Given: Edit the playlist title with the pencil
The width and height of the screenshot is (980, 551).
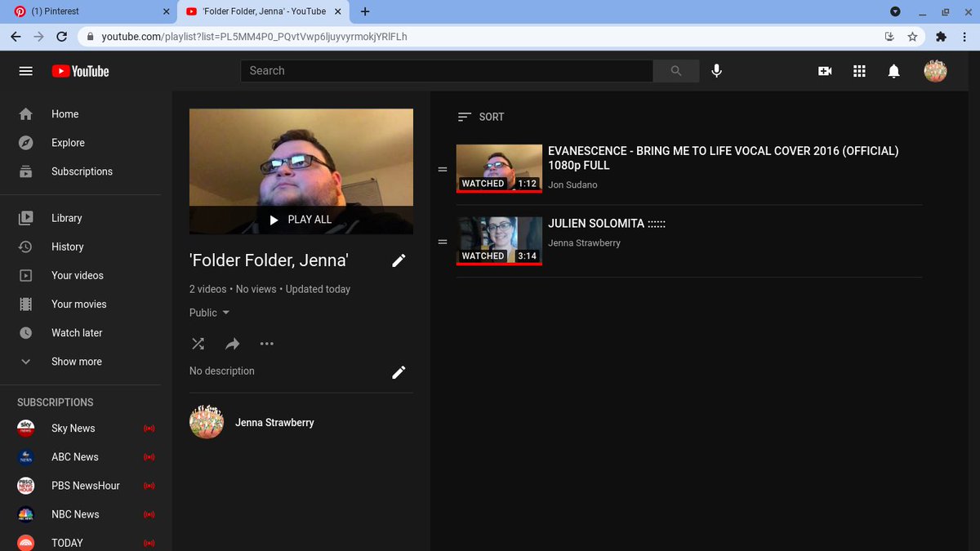Looking at the screenshot, I should tap(399, 260).
